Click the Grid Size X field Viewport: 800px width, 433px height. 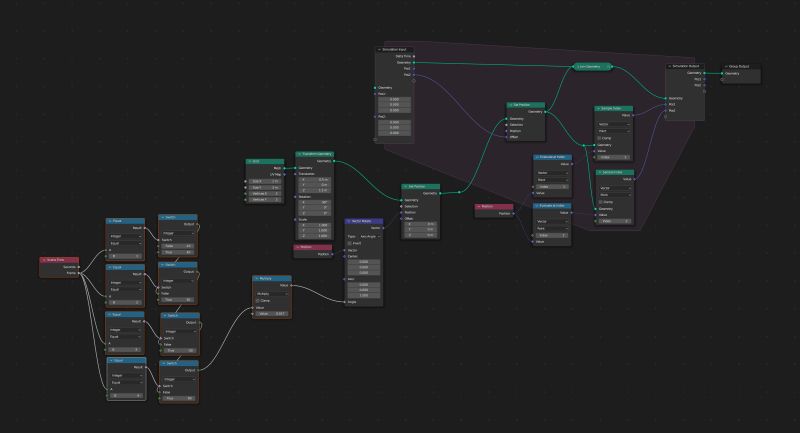tap(265, 181)
